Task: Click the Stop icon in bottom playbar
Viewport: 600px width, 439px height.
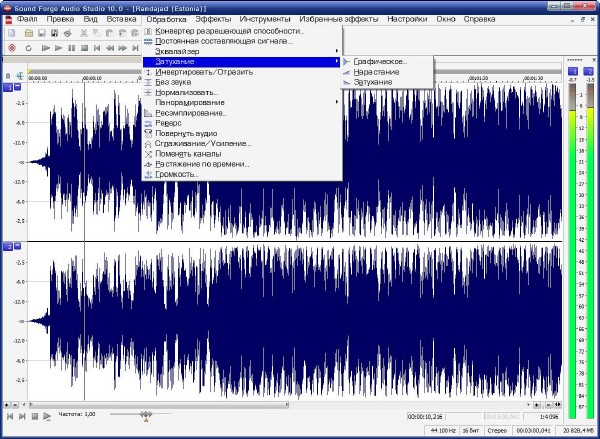Action: (34, 415)
